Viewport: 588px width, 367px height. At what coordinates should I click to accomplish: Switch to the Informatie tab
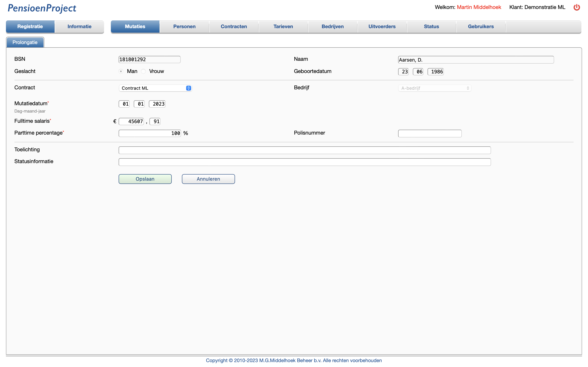click(79, 27)
